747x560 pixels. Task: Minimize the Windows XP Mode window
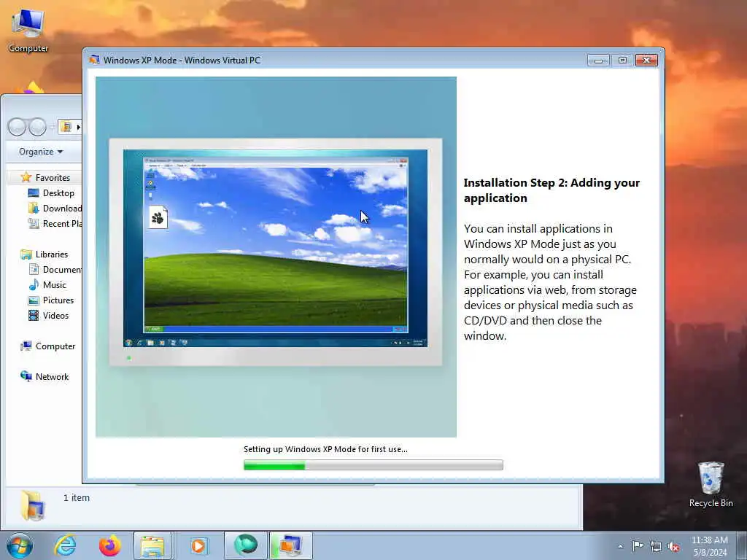point(598,61)
